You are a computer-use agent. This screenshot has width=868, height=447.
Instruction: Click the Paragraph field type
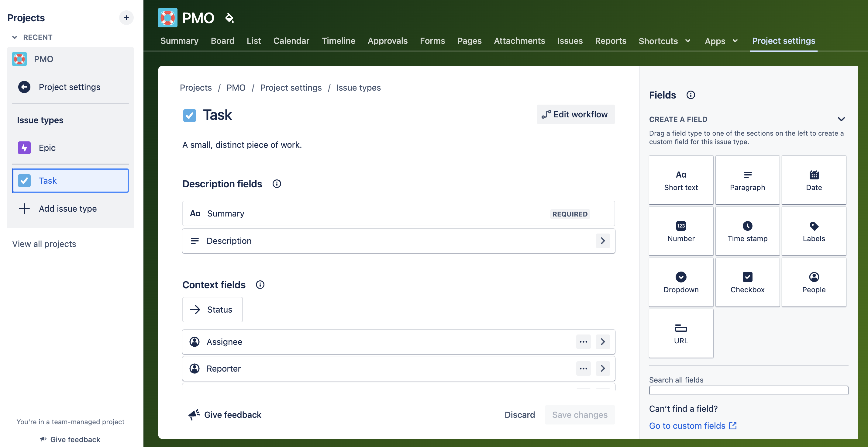point(747,180)
